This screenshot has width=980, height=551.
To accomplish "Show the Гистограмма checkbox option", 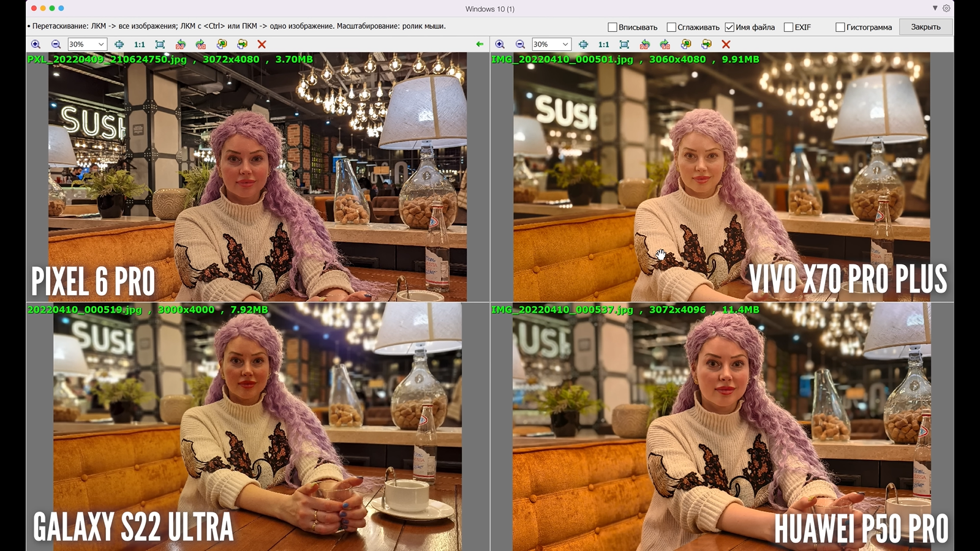I will point(840,27).
